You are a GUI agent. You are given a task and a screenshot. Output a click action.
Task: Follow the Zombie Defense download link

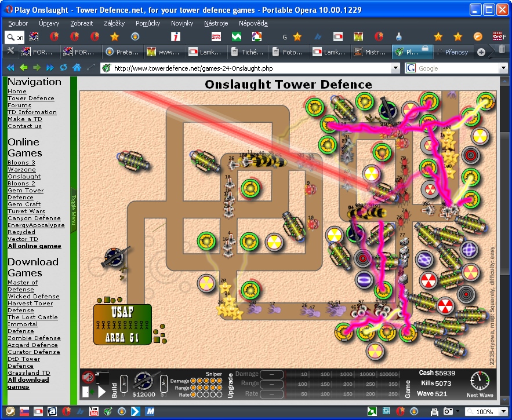tap(34, 338)
